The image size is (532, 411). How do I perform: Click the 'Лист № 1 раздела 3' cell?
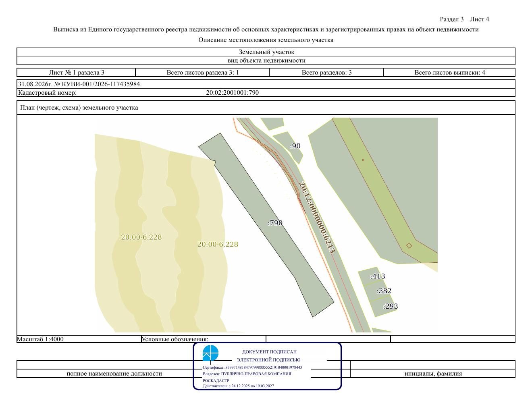click(76, 73)
